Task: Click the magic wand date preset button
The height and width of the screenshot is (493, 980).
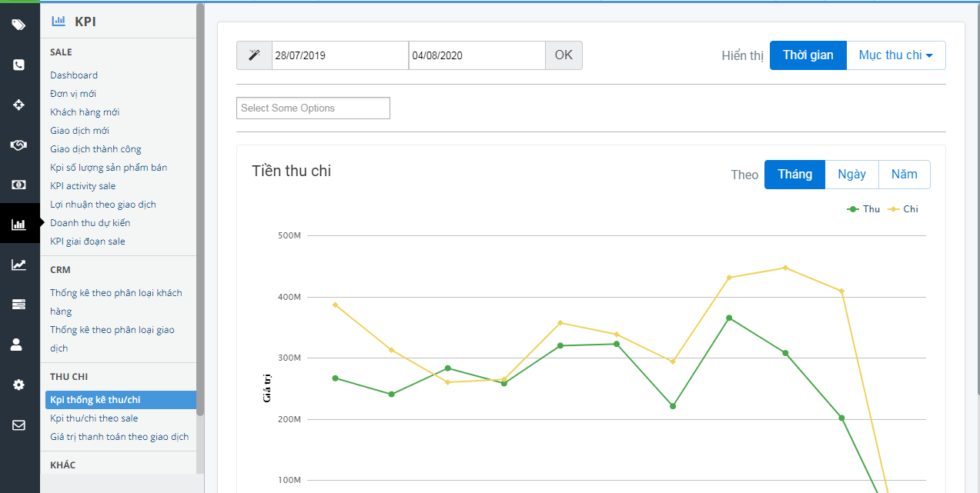Action: pos(254,55)
